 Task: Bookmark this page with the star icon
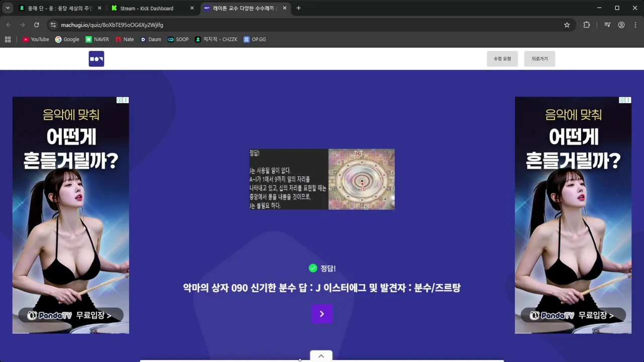point(567,25)
